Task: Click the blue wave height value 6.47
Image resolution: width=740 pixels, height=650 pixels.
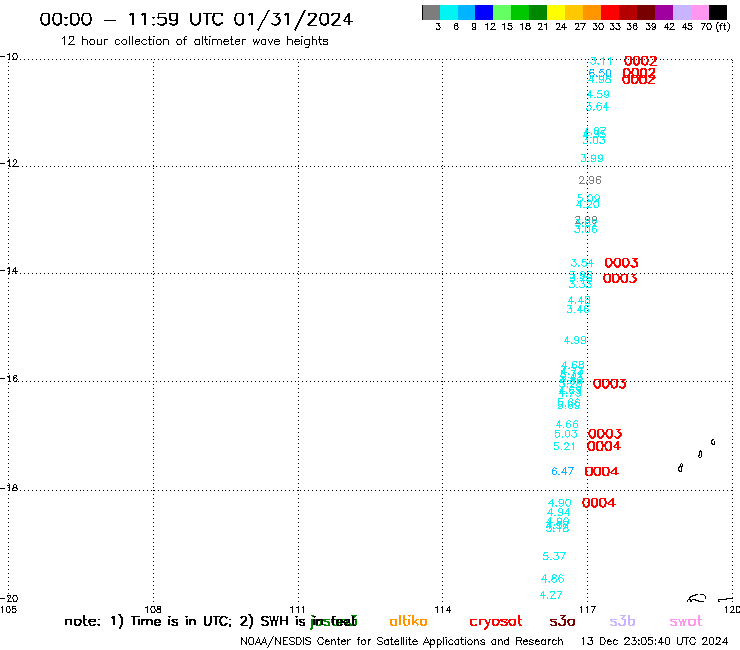Action: pyautogui.click(x=563, y=471)
